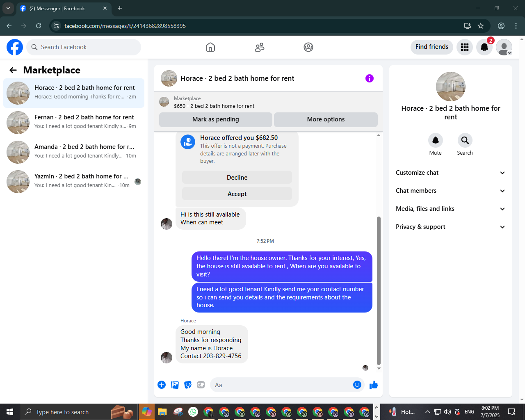
Task: Click the Find friends button
Action: click(x=432, y=47)
